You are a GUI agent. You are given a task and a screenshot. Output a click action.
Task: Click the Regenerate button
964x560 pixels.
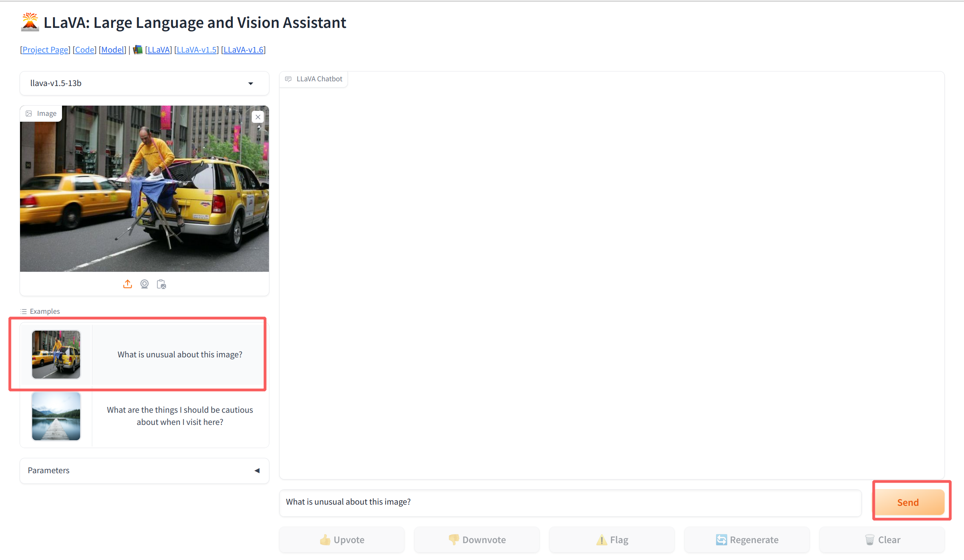pyautogui.click(x=747, y=540)
